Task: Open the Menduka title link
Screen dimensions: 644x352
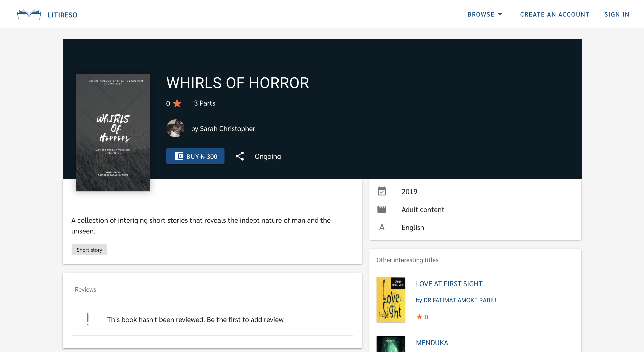Action: pos(432,343)
